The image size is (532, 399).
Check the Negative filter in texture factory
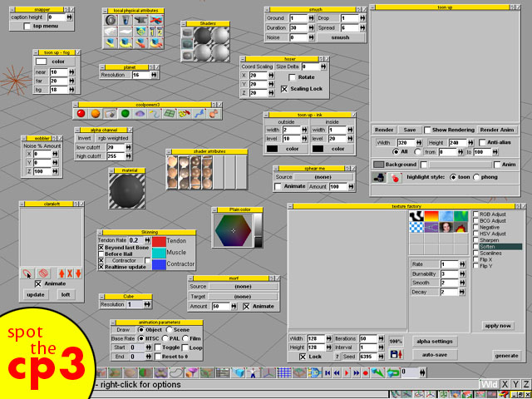[476, 227]
